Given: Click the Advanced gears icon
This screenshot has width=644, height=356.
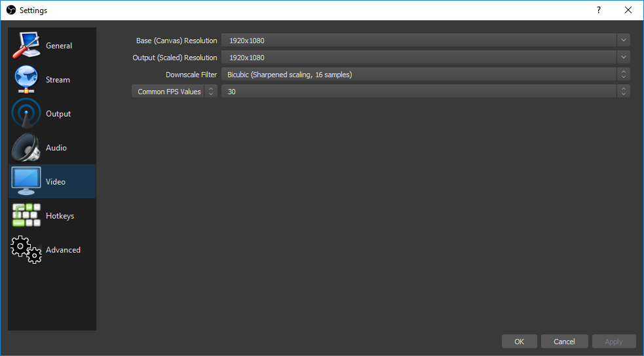Looking at the screenshot, I should (x=26, y=250).
